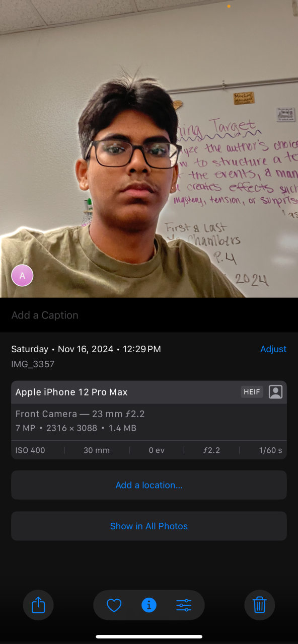Viewport: 298px width, 644px height.
Task: Toggle the info panel button
Action: [x=149, y=605]
